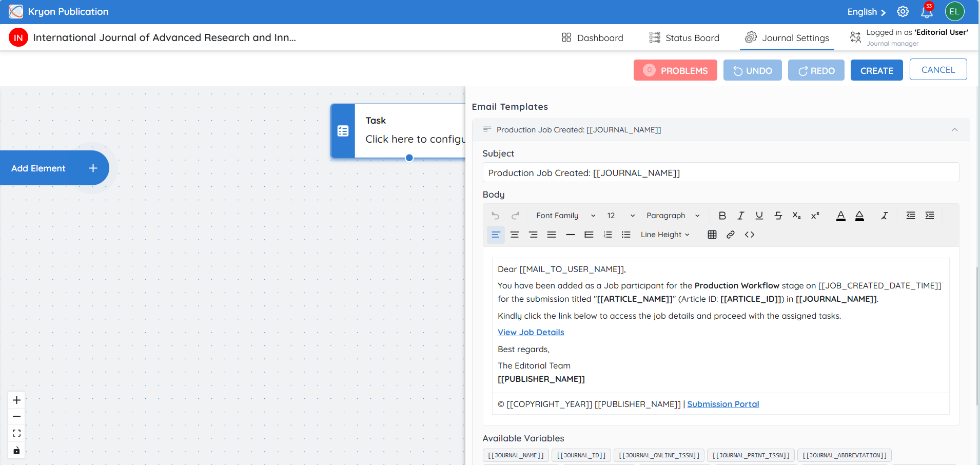Increase indent in the body editor
Viewport: 980px width, 465px height.
click(x=930, y=216)
